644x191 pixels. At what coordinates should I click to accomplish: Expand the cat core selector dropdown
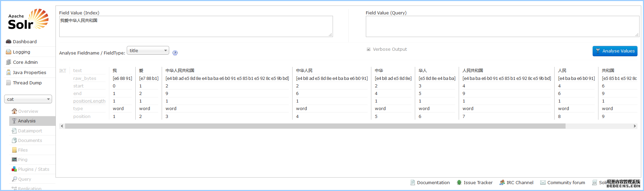(x=28, y=99)
